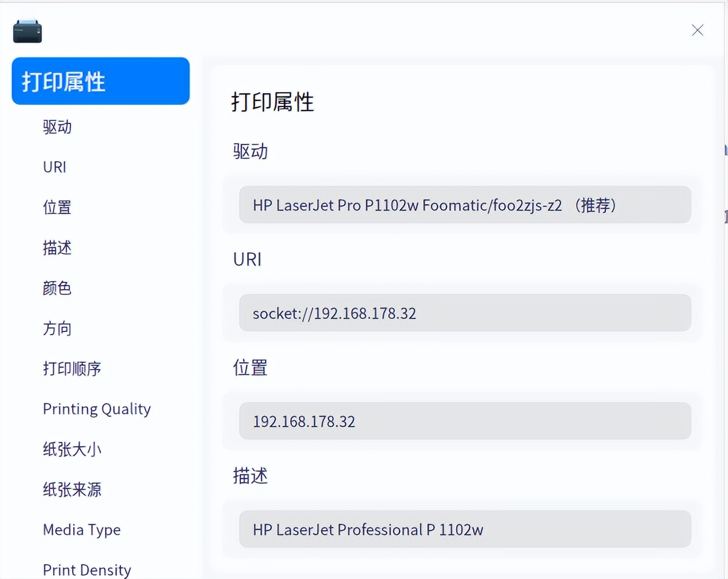Open the 位置 section in the sidebar
The image size is (728, 579).
pos(57,208)
